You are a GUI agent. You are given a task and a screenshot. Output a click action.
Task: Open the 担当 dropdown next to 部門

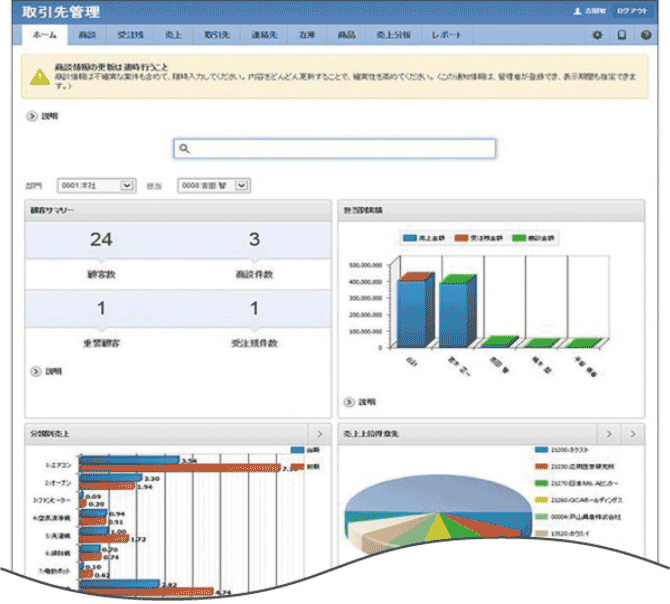tap(213, 185)
